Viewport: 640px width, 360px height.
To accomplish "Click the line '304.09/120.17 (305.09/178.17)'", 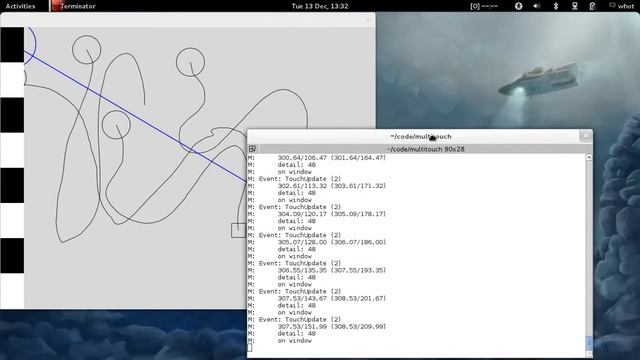I will tap(331, 214).
